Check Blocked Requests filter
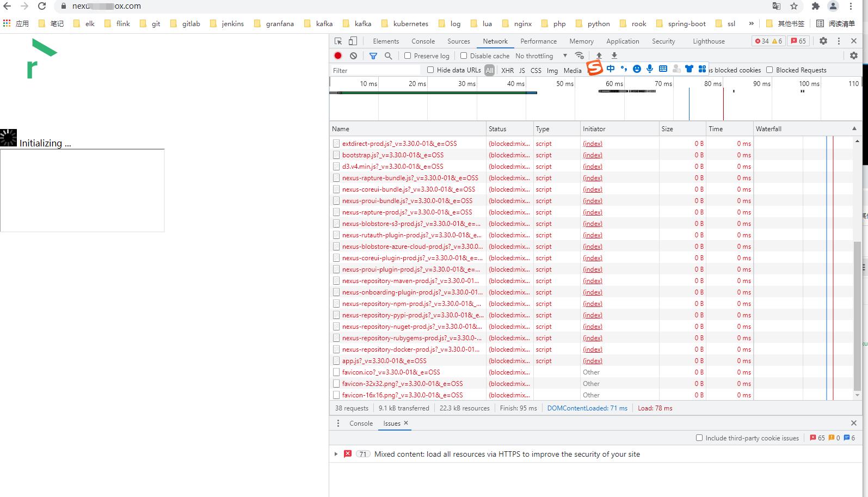Viewport: 868px width, 497px height. pyautogui.click(x=769, y=70)
